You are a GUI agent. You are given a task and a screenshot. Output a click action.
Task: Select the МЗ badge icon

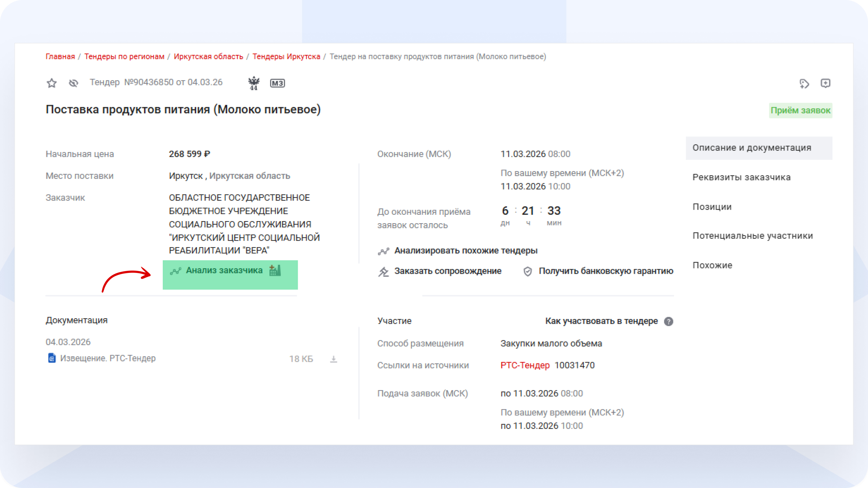(x=278, y=83)
